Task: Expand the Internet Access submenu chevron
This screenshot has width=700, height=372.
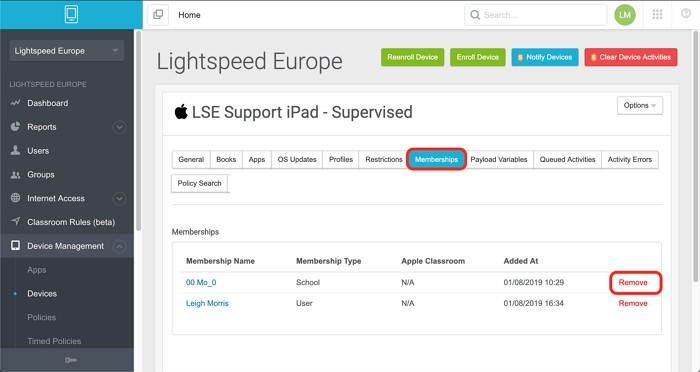Action: [119, 199]
